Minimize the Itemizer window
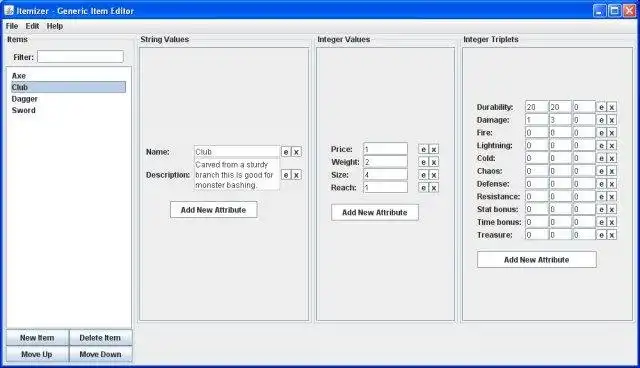Viewport: 640px width, 368px height. point(600,10)
